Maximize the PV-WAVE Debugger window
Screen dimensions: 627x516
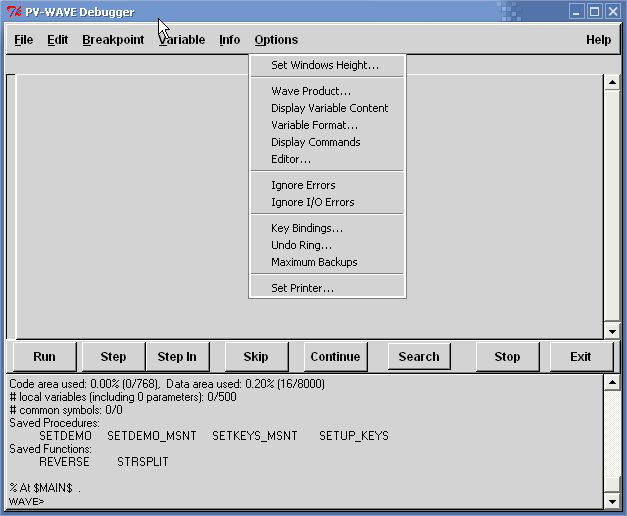tap(594, 12)
